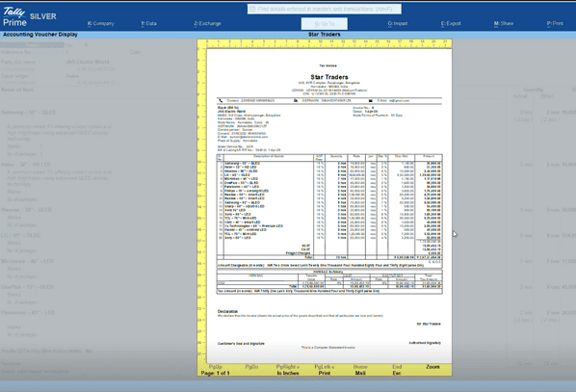Click the horizontal ruler above the preview
Viewport: 576px width, 392px height.
(329, 43)
